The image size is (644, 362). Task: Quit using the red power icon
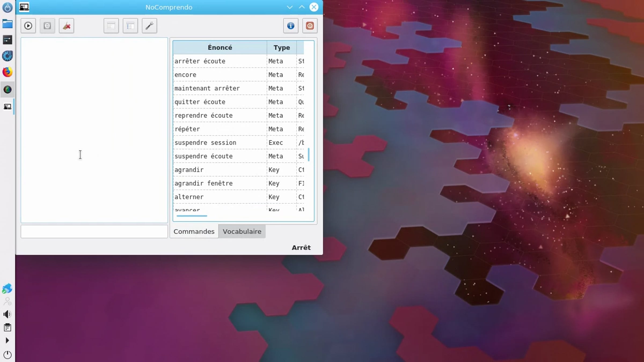pos(310,26)
